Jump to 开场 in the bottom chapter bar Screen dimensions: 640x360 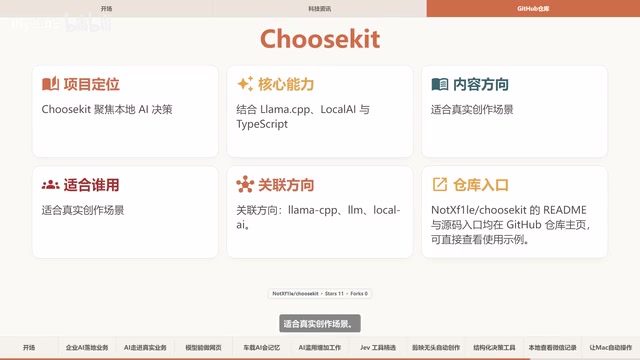pyautogui.click(x=29, y=347)
